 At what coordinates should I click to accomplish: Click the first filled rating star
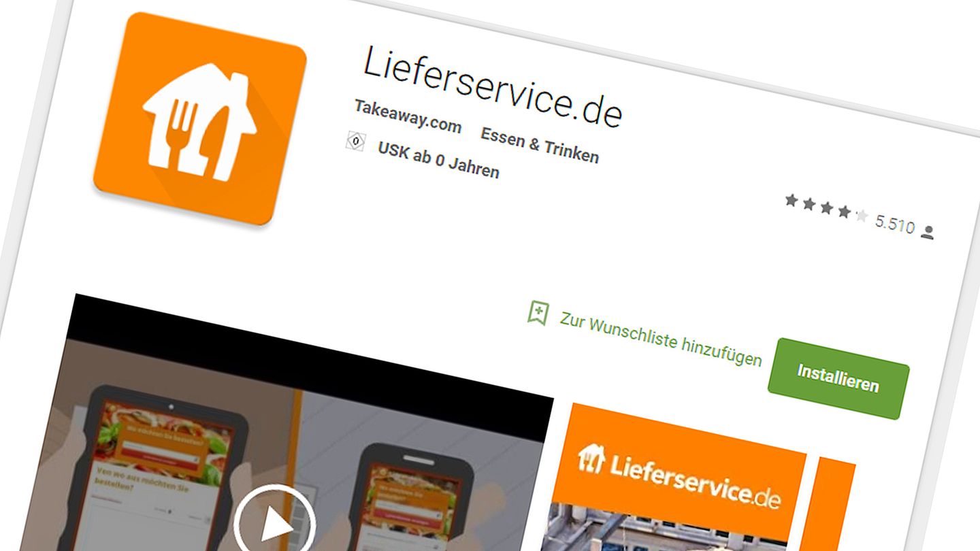(x=791, y=200)
